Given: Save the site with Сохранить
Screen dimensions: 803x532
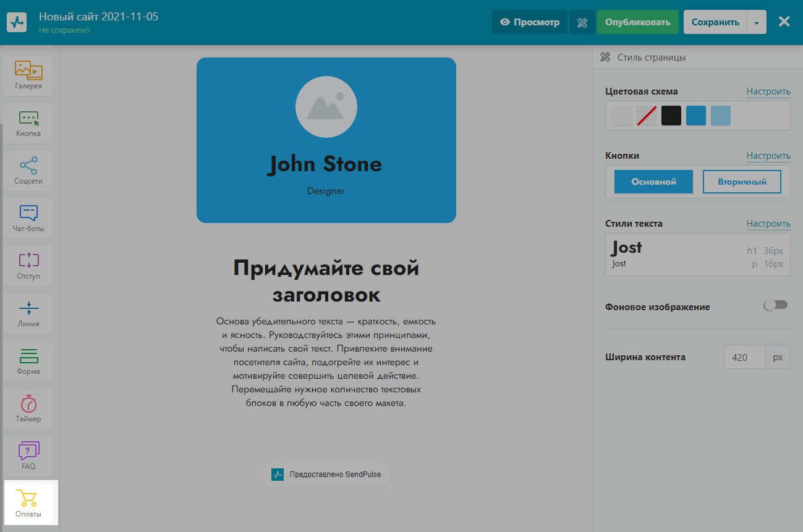Looking at the screenshot, I should (715, 22).
